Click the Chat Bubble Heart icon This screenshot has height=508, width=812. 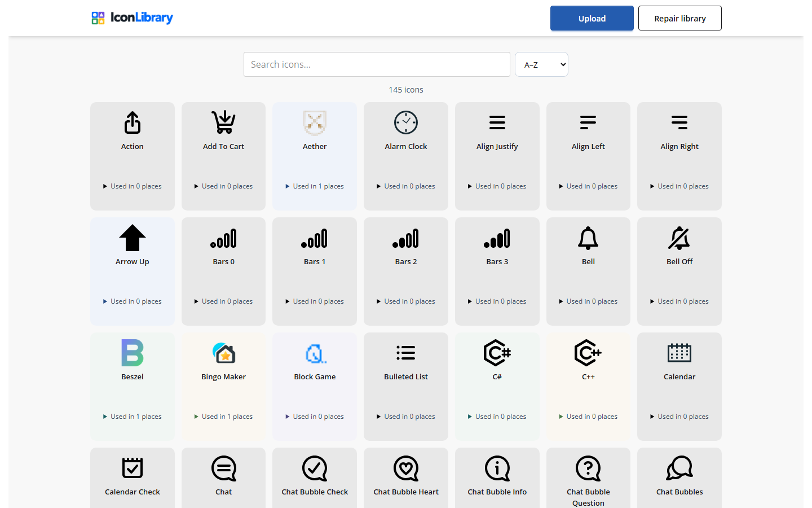pyautogui.click(x=406, y=468)
